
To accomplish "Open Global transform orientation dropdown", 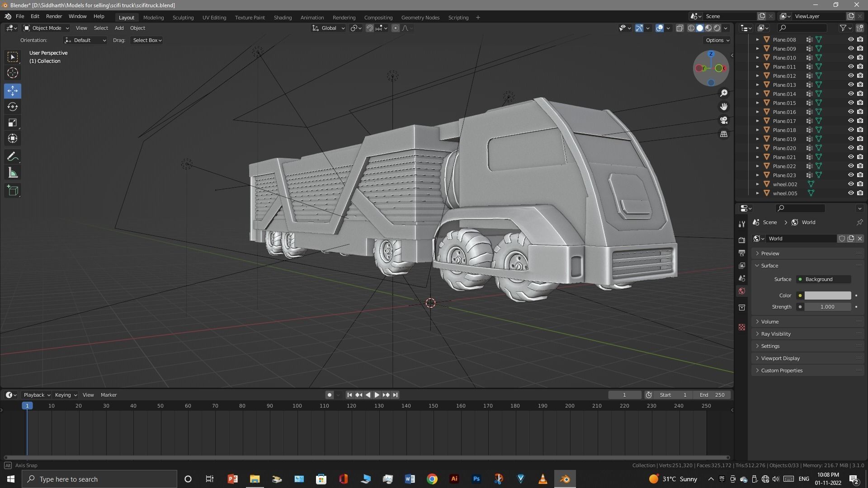I will (329, 28).
